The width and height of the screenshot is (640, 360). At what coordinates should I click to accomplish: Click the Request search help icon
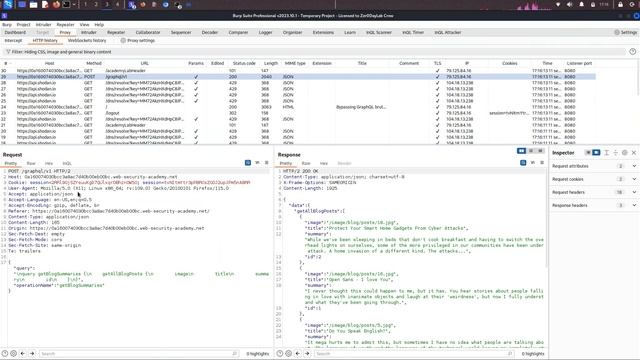coord(4,353)
